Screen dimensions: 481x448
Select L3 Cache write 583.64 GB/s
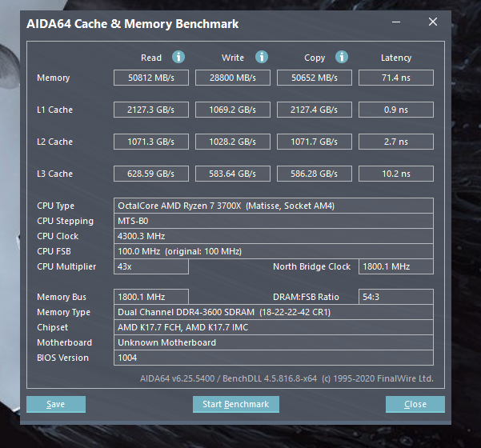(x=233, y=174)
